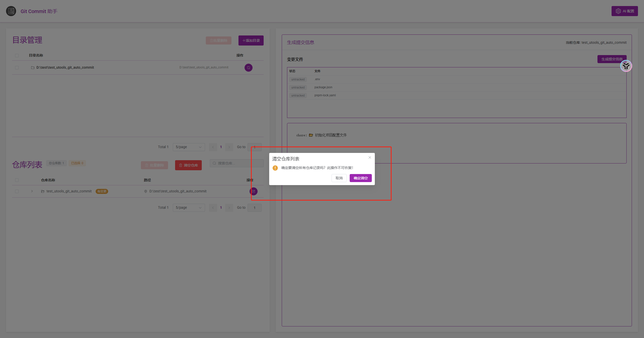
Task: Check the D:\test\test_utools_git_auto_commit directory row
Action: pos(17,68)
